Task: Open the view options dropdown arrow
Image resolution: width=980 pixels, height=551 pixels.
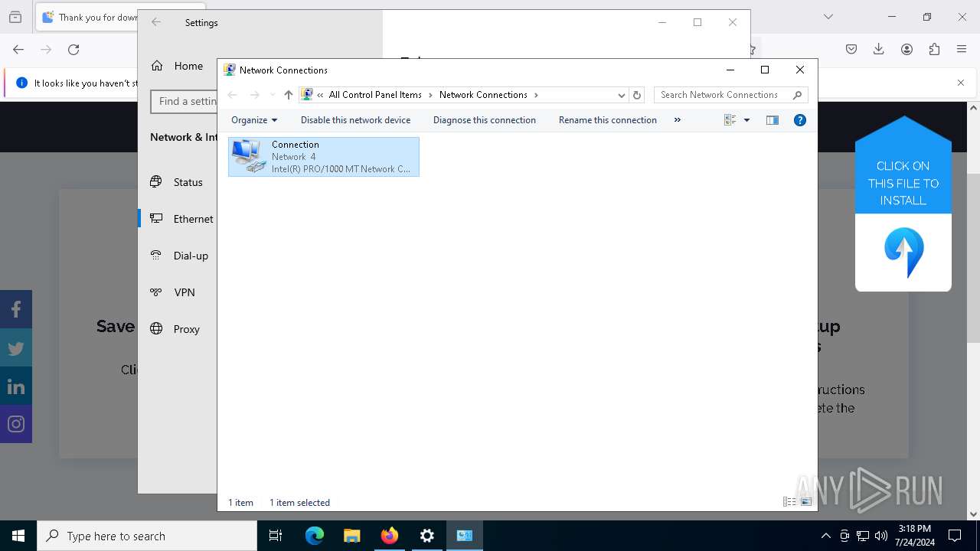Action: click(x=746, y=120)
